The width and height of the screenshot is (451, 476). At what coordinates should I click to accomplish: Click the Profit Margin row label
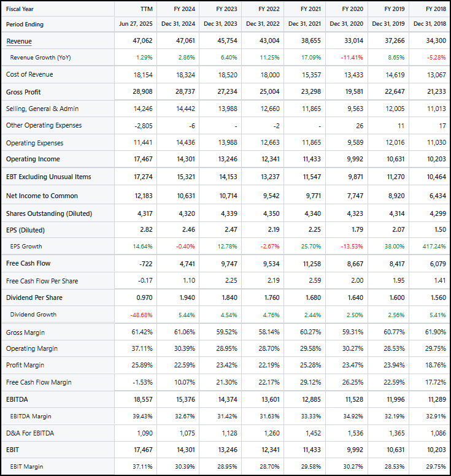(25, 365)
